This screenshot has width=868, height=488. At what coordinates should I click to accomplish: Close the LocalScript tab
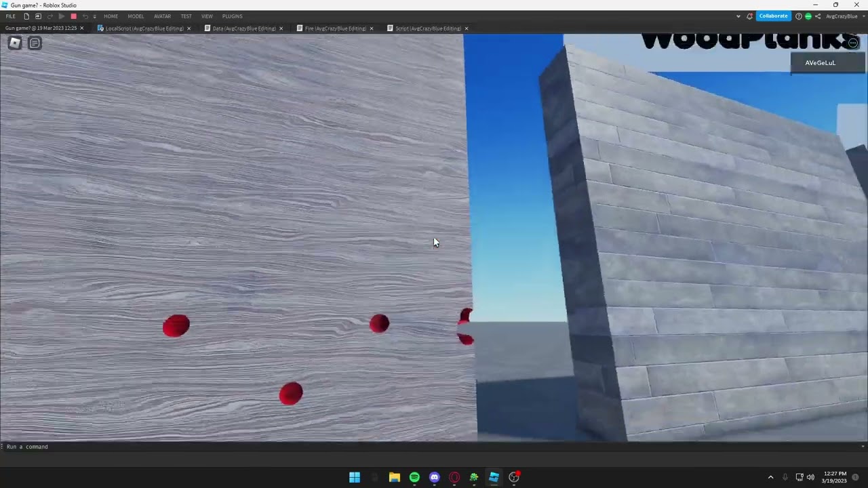point(189,28)
